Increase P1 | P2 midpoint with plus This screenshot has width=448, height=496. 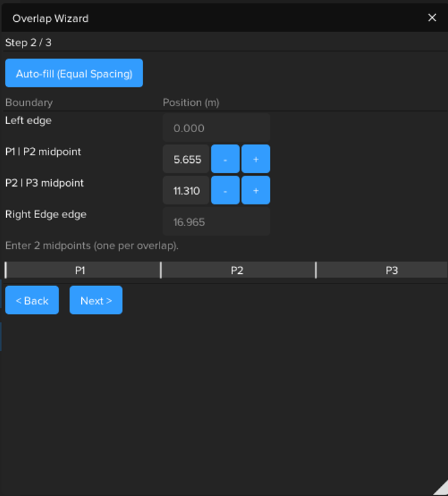point(256,159)
